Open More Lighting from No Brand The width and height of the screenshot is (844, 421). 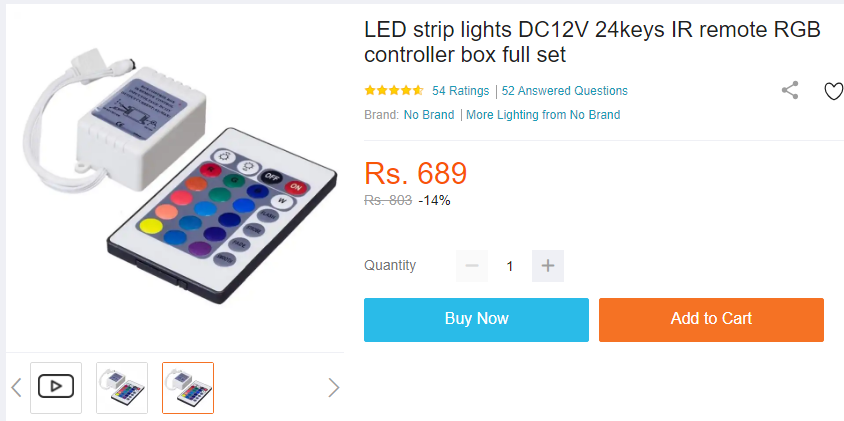click(x=543, y=115)
